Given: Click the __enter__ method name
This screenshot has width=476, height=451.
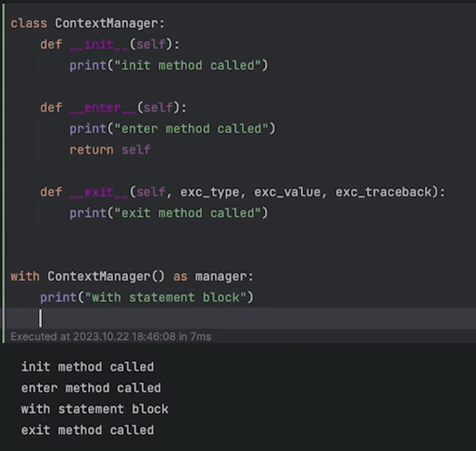Looking at the screenshot, I should (103, 107).
